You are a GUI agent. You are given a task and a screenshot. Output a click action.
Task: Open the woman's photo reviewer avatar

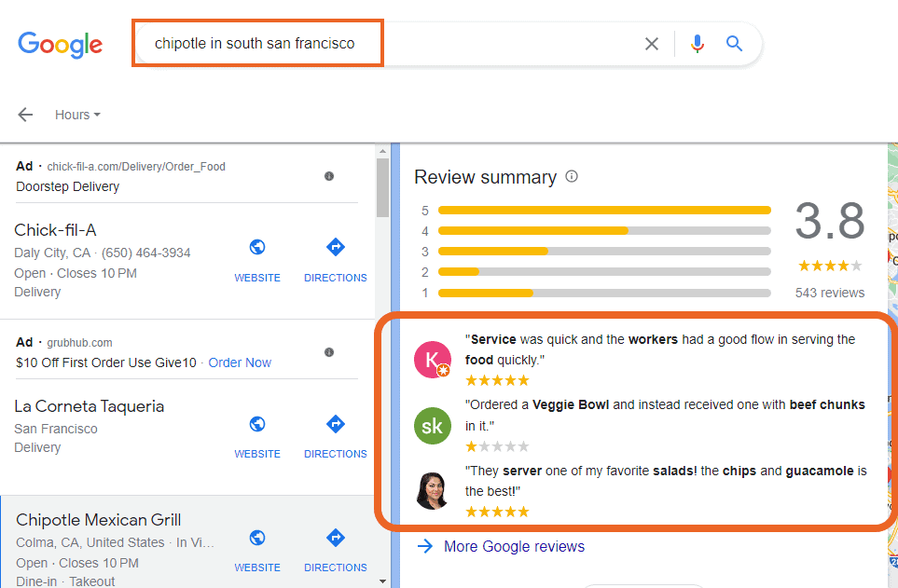click(x=433, y=491)
